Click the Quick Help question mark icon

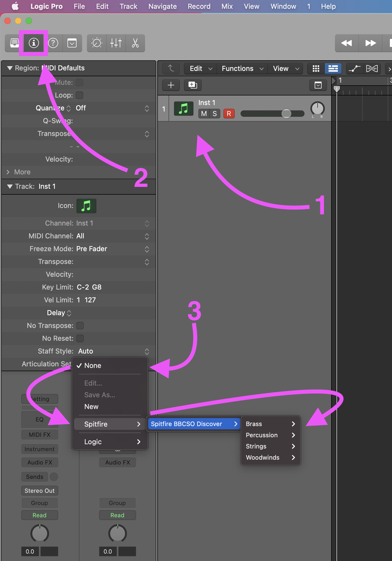coord(53,43)
